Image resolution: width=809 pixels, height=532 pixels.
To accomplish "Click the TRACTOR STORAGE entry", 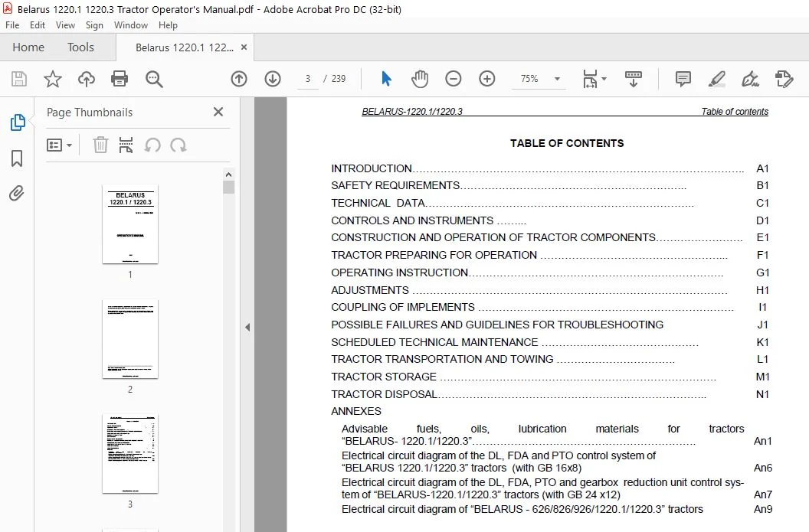I will (x=550, y=377).
